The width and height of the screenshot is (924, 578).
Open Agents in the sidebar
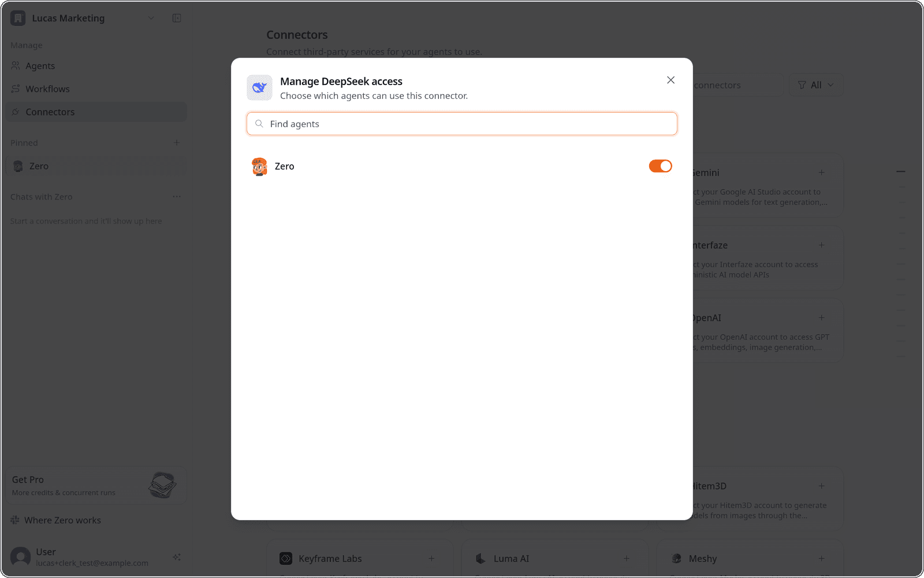(x=96, y=66)
